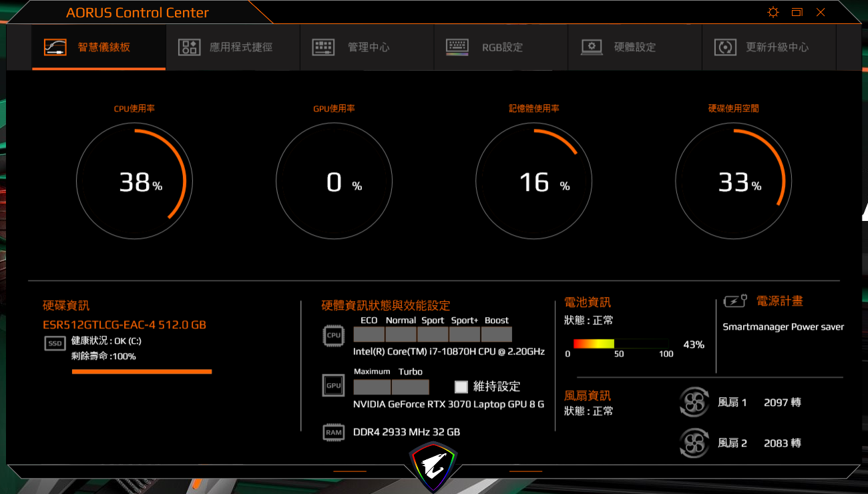Click the 硬碟資訊 heading

(66, 306)
